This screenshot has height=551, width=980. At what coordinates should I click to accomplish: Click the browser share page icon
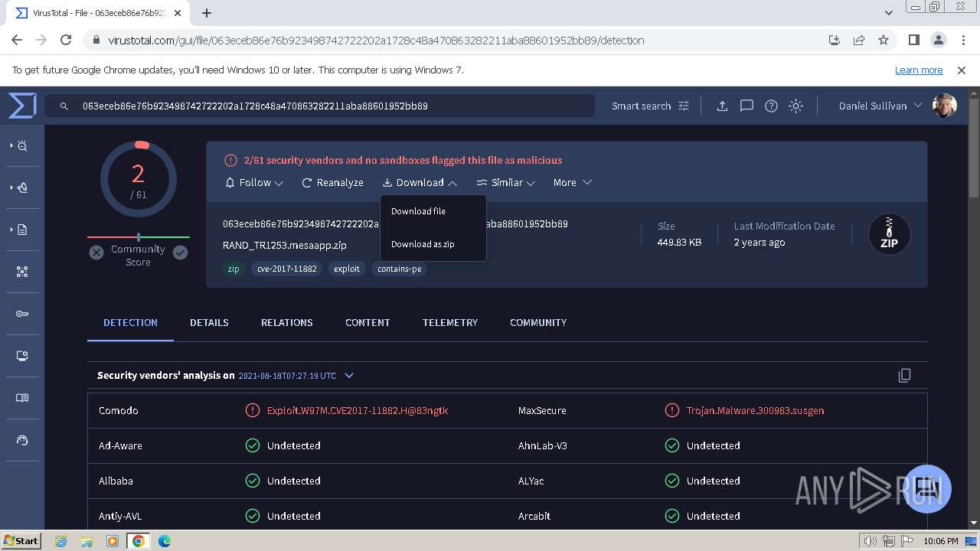(859, 40)
